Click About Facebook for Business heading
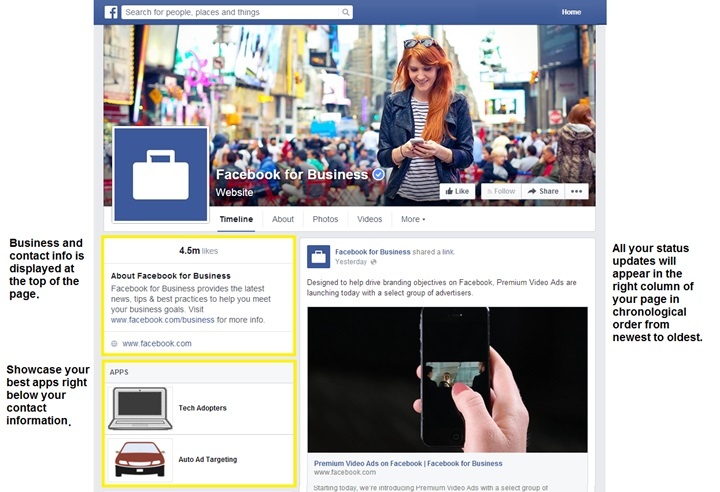720x492 pixels. (170, 276)
